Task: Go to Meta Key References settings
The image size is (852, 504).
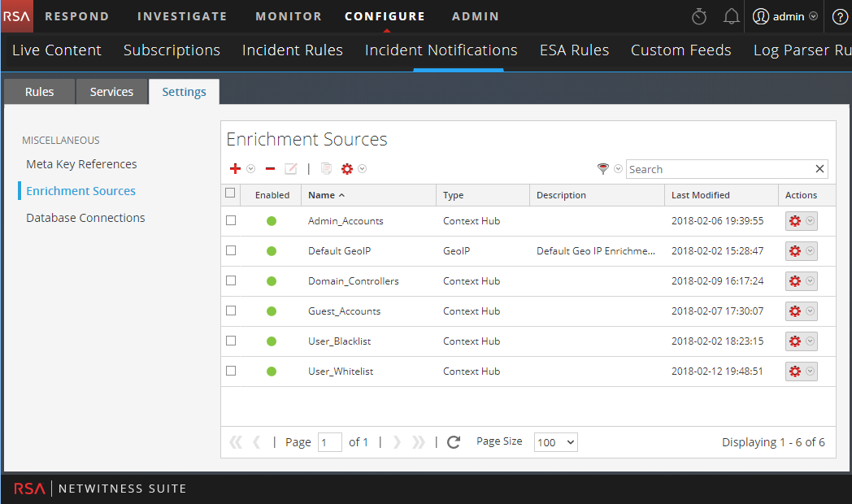Action: click(x=81, y=164)
